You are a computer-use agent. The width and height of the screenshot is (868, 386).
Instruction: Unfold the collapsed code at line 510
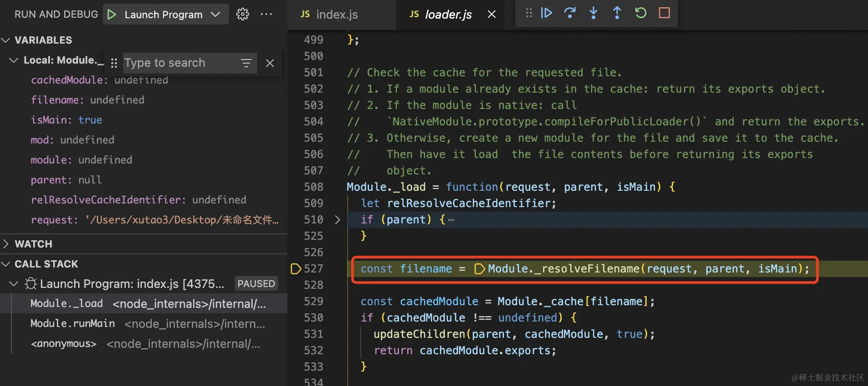[x=337, y=220]
